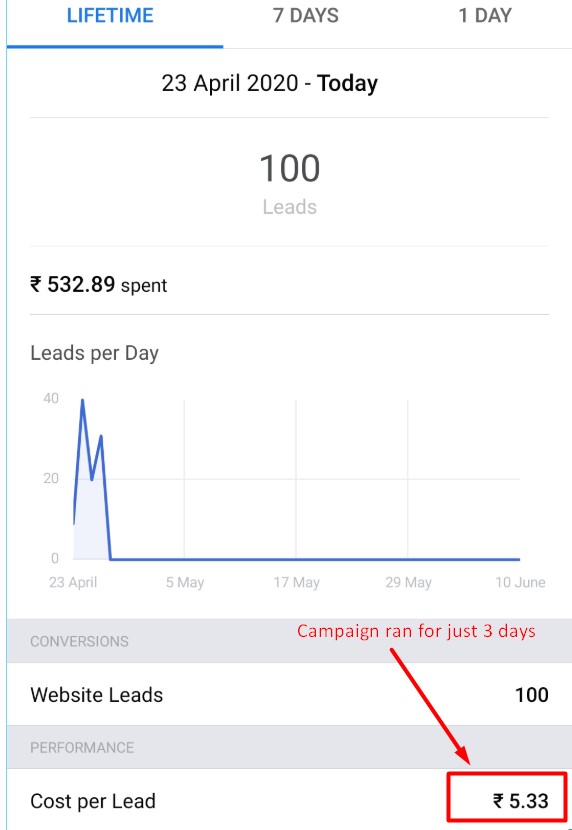Click the Leads per Day chart title
572x830 pixels.
pos(94,353)
